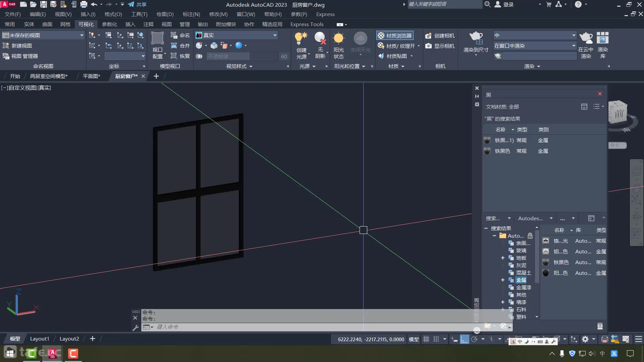644x362 pixels.
Task: Expand the 光源 panel dropdown
Action: click(x=307, y=66)
